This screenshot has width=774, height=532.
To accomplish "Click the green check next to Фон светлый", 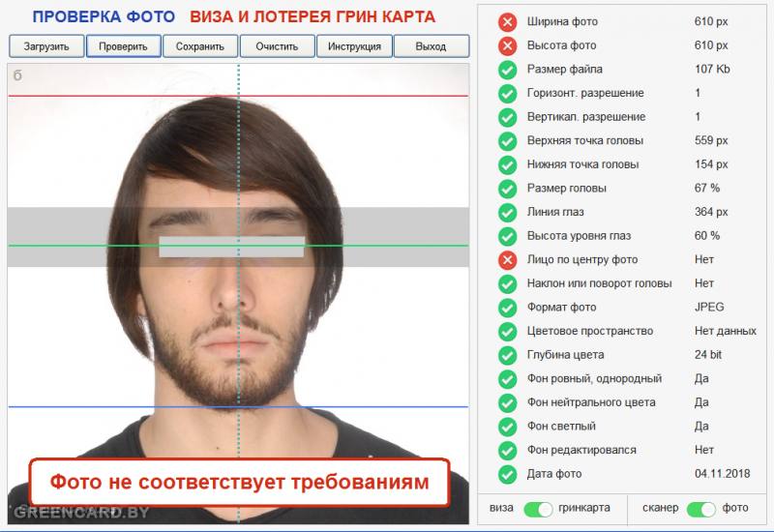I will pos(507,427).
